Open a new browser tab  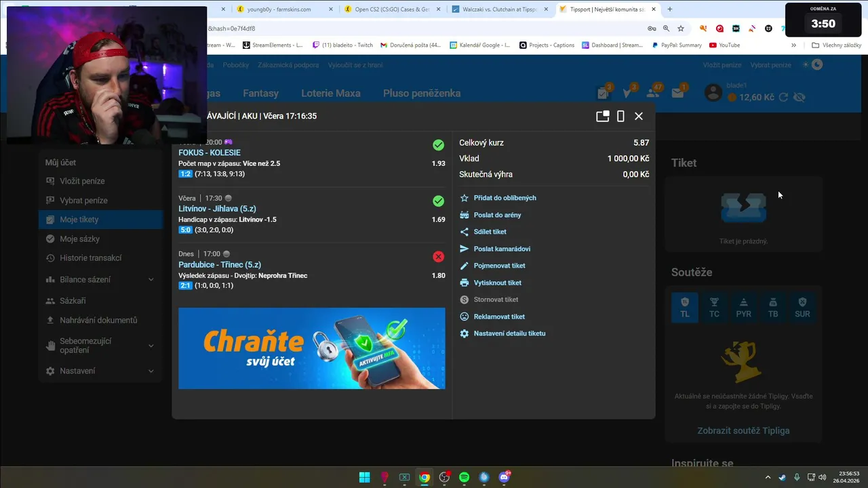(670, 9)
